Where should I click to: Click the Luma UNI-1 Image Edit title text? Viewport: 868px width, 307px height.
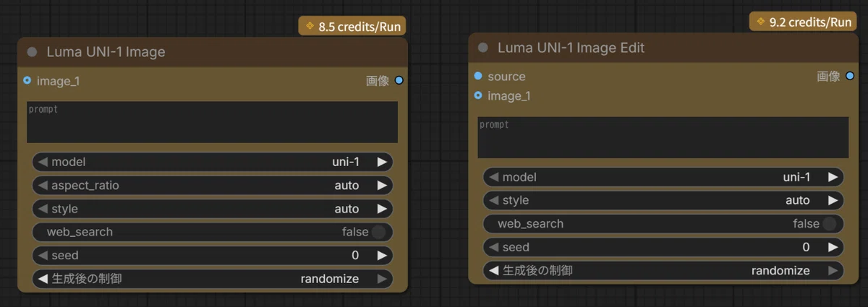tap(571, 48)
